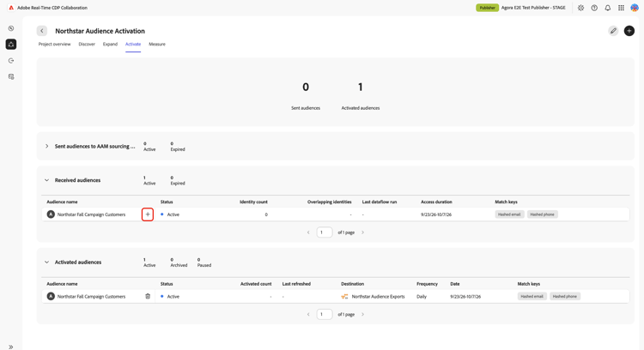This screenshot has height=350, width=644.
Task: Open the user profile avatar
Action: tap(635, 8)
